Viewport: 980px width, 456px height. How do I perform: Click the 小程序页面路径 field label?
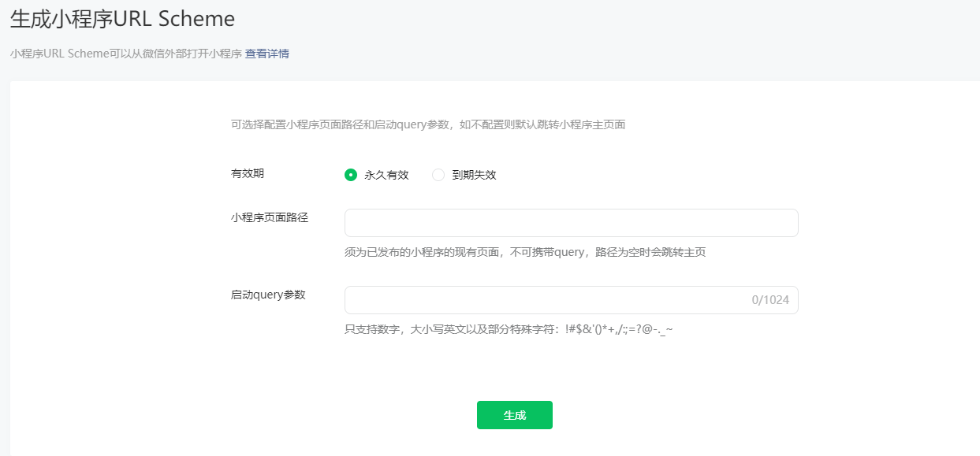270,217
